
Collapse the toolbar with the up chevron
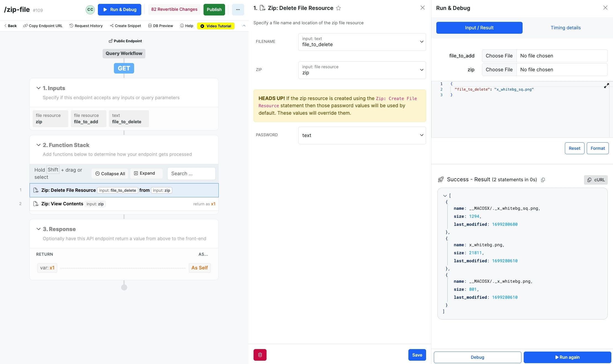(x=244, y=26)
